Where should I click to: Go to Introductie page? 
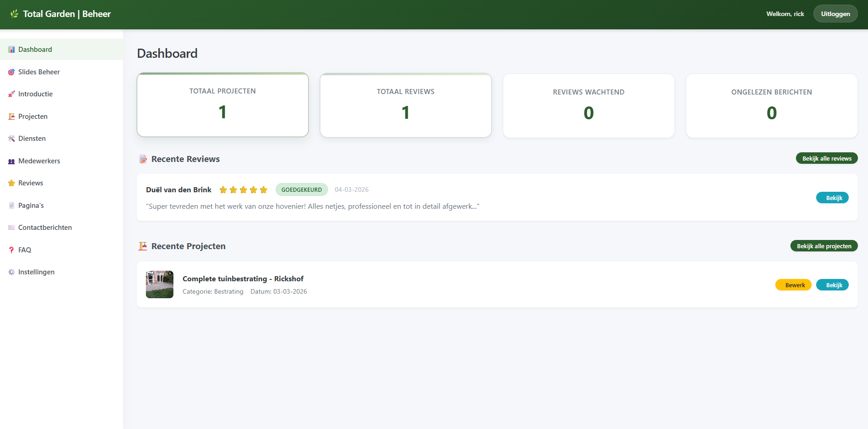(x=61, y=94)
